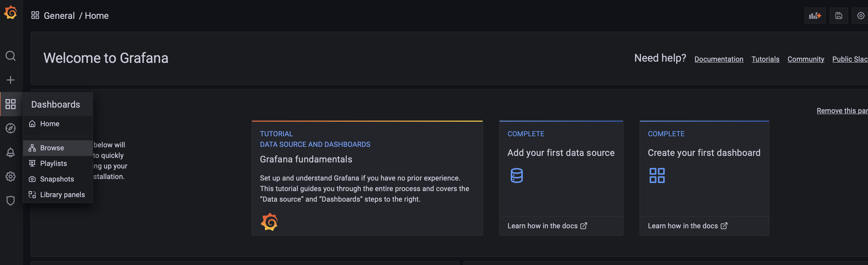This screenshot has width=868, height=265.
Task: Open the Configuration gear in the sidebar
Action: point(11,176)
